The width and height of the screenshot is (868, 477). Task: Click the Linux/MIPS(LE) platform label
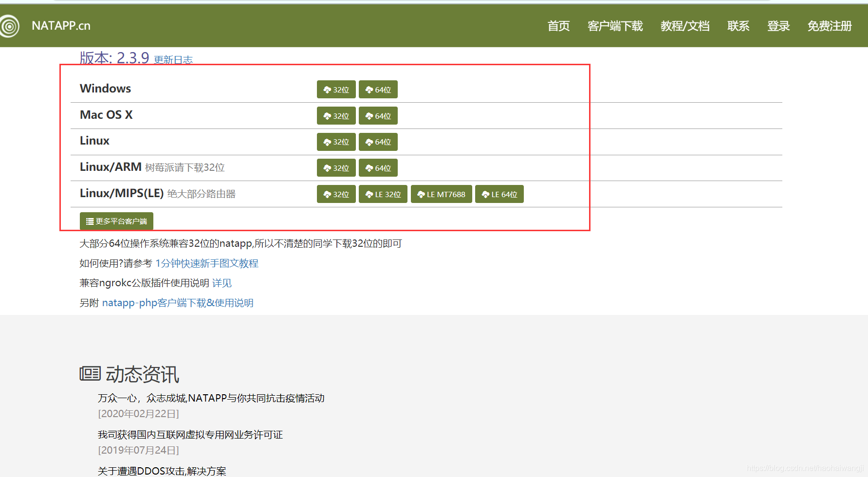122,193
